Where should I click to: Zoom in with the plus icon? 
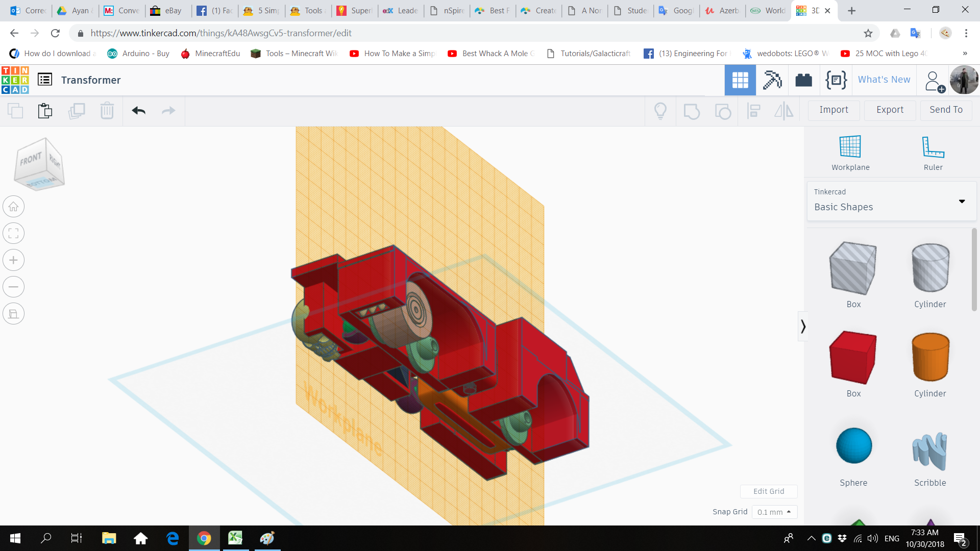coord(14,260)
